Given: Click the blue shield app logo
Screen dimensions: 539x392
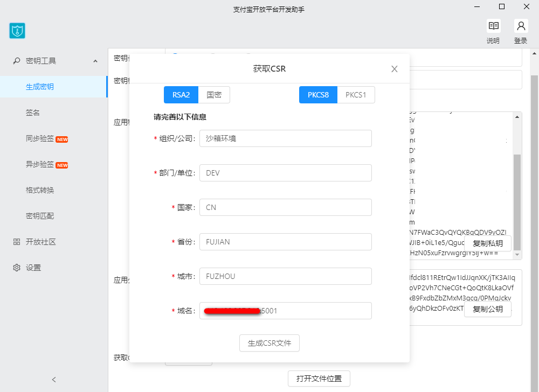Looking at the screenshot, I should coord(17,31).
